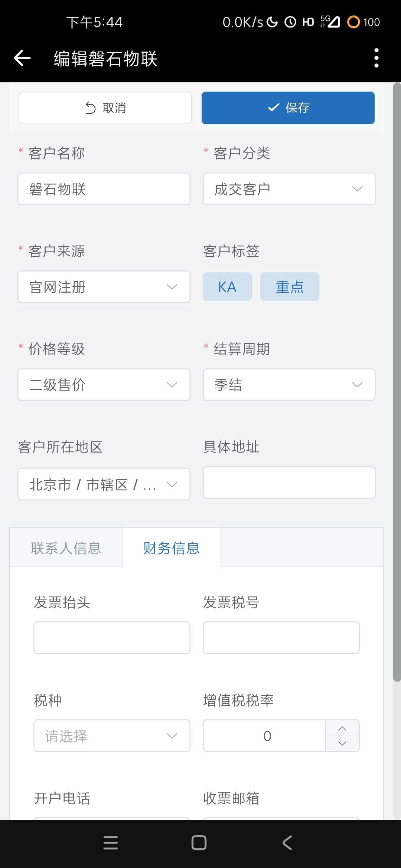Expand 客户分类 dropdown showing 成交客户

tap(289, 189)
